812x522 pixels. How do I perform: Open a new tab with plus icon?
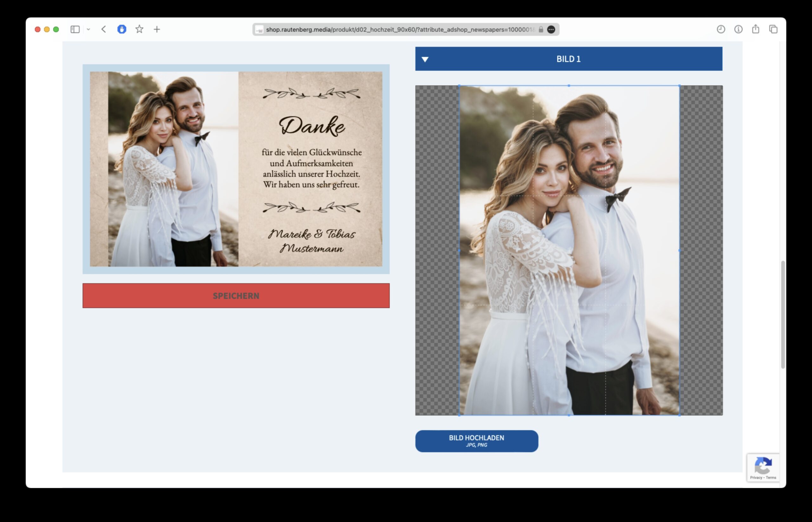157,30
